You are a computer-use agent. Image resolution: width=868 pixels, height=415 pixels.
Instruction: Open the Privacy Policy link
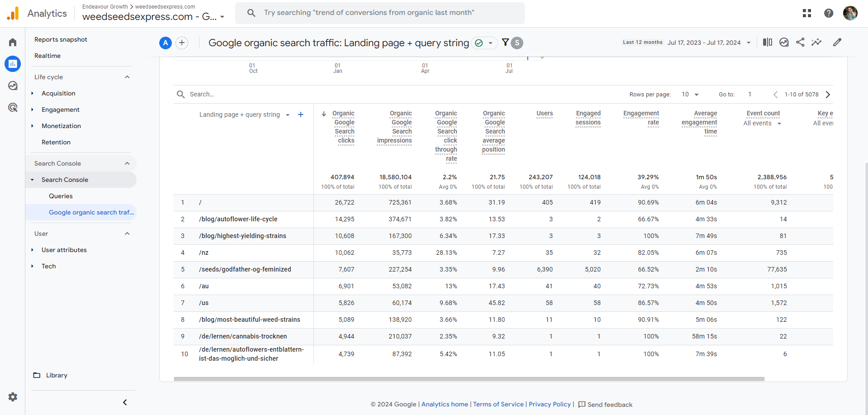tap(549, 404)
